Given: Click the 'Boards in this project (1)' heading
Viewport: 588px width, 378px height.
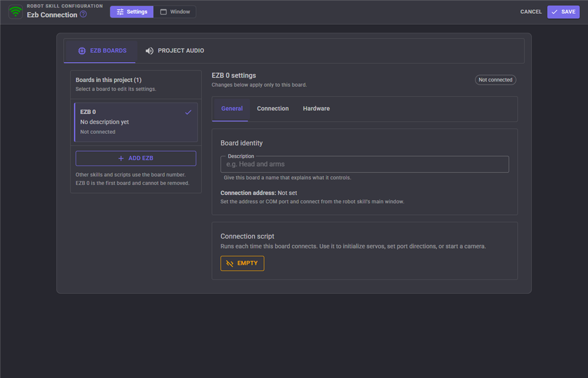Looking at the screenshot, I should 109,80.
